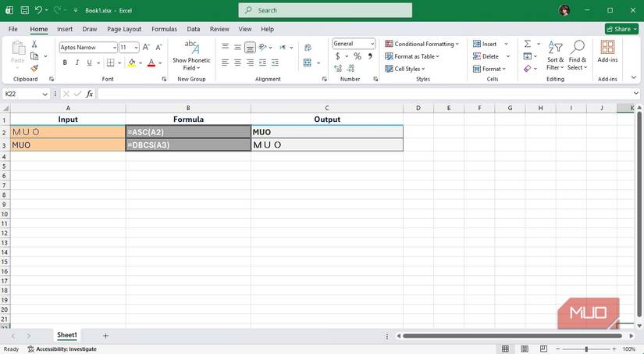Click Insert Function fx icon
This screenshot has height=354, width=644.
point(89,94)
